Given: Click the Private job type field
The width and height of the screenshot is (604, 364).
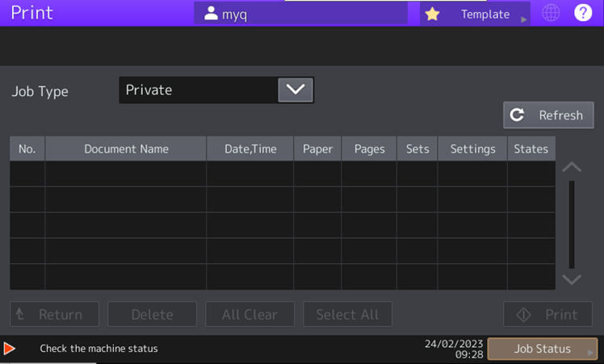Looking at the screenshot, I should pyautogui.click(x=197, y=90).
